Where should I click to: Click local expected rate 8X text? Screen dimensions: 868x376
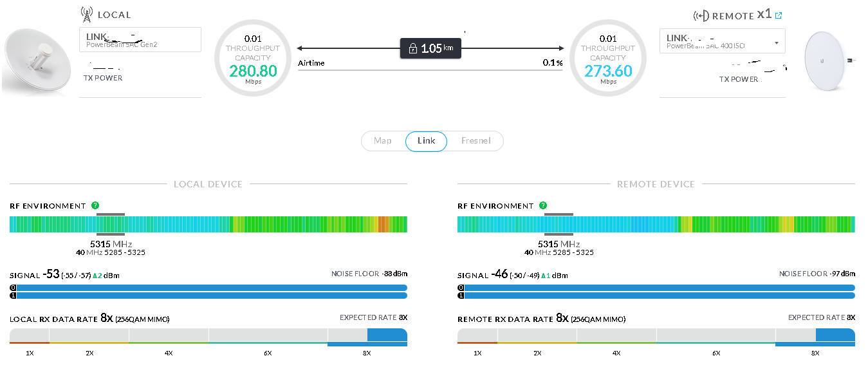coord(373,317)
